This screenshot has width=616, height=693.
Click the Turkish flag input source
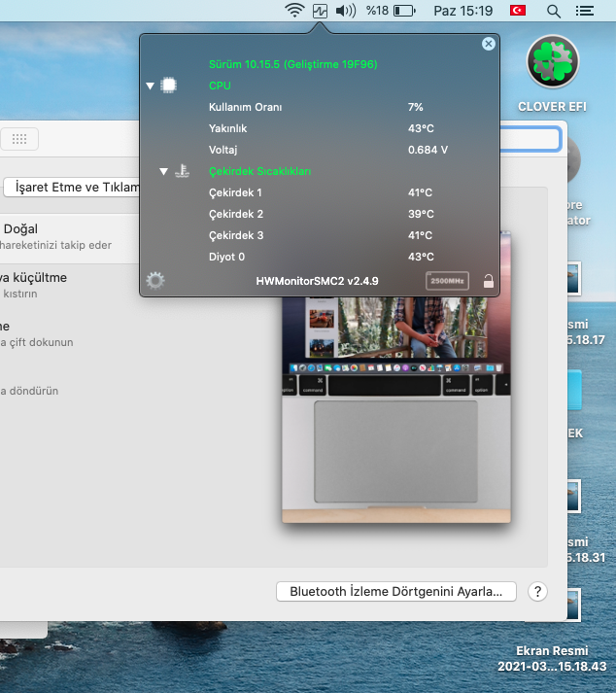click(518, 11)
